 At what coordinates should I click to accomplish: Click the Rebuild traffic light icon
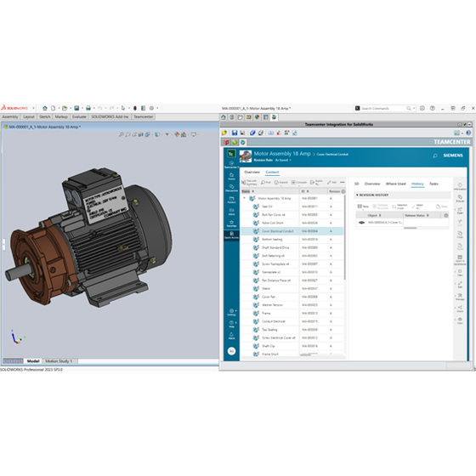(135, 108)
